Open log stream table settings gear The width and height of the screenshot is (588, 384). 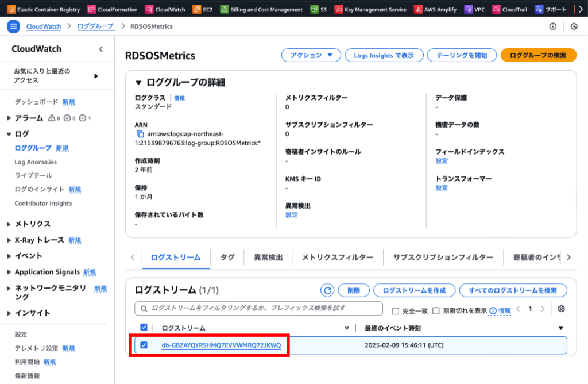click(561, 309)
